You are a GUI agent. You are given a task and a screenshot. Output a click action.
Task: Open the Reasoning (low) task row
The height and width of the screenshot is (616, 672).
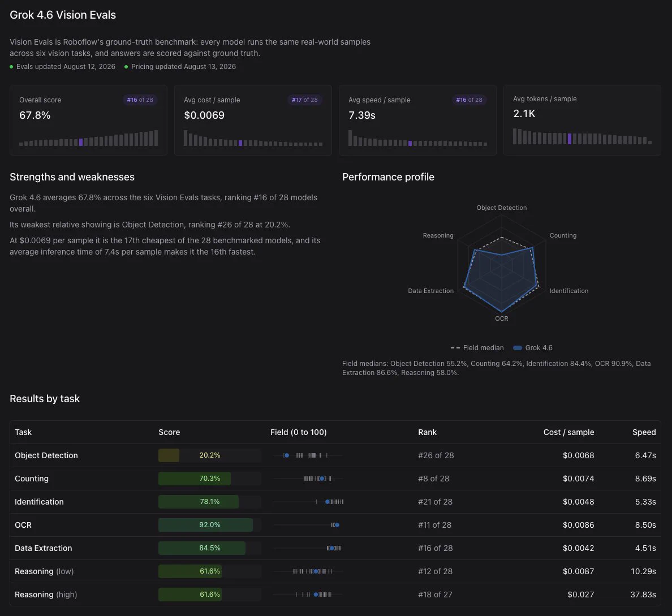(335, 571)
